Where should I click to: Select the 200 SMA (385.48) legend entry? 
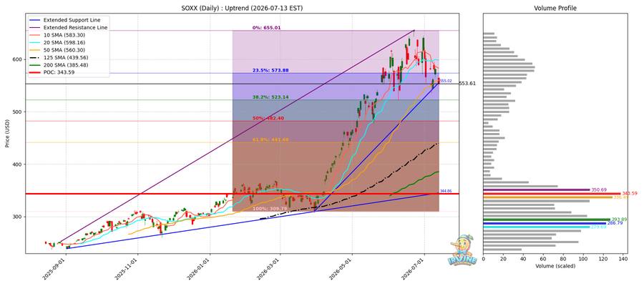click(59, 65)
